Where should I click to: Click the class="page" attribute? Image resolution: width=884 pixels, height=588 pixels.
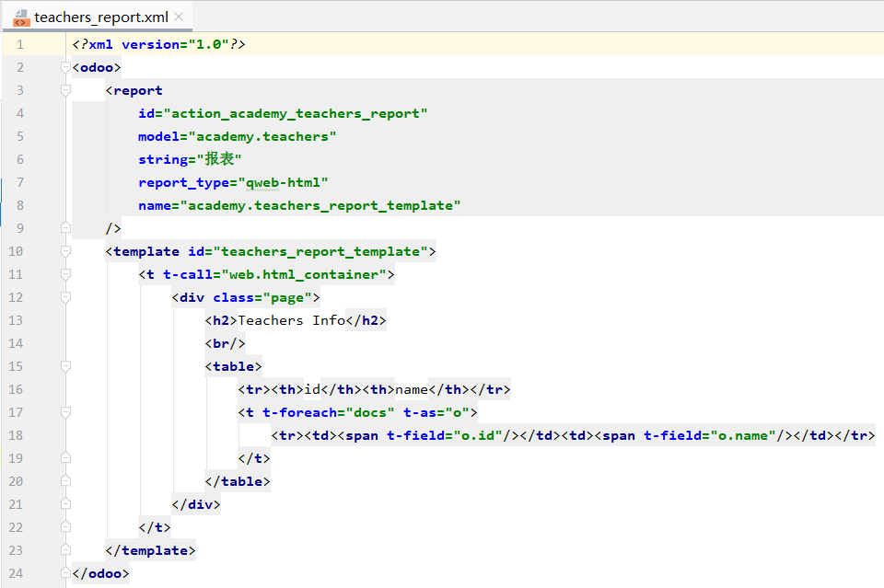click(x=262, y=298)
